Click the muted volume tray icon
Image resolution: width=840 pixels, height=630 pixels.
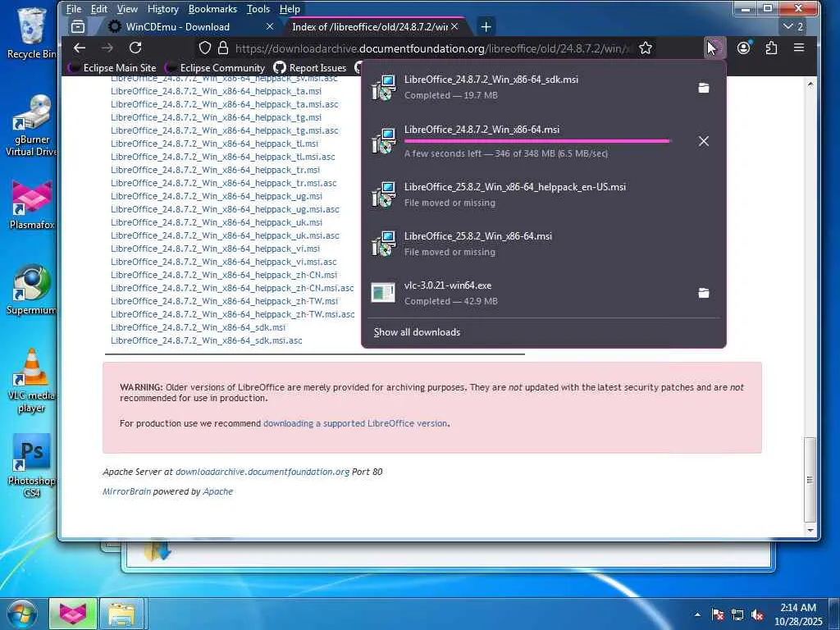(x=757, y=614)
